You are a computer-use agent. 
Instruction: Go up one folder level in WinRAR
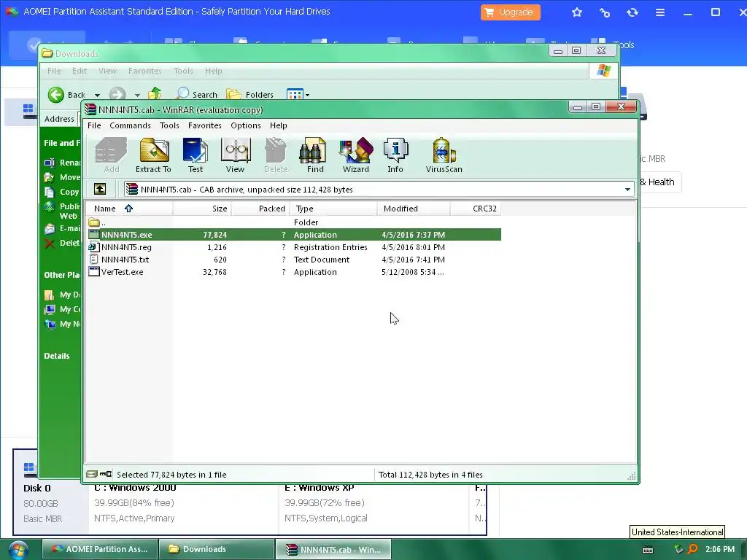(x=100, y=189)
